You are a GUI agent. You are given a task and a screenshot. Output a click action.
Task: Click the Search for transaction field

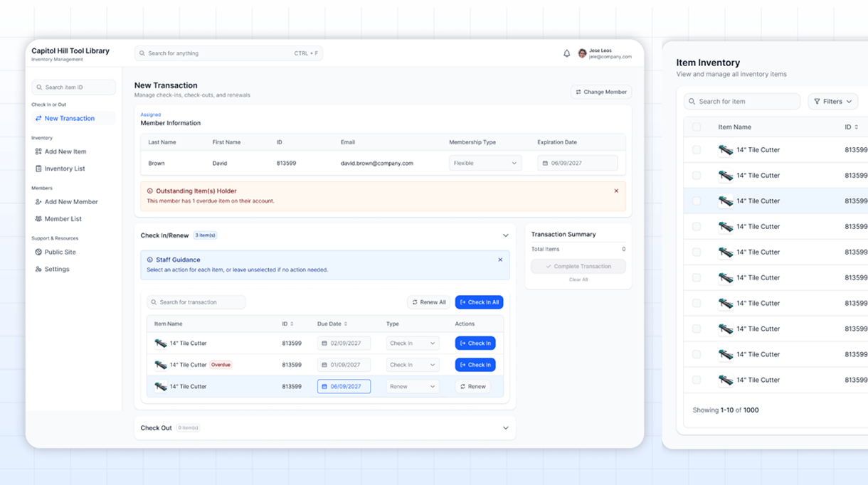[x=196, y=302]
